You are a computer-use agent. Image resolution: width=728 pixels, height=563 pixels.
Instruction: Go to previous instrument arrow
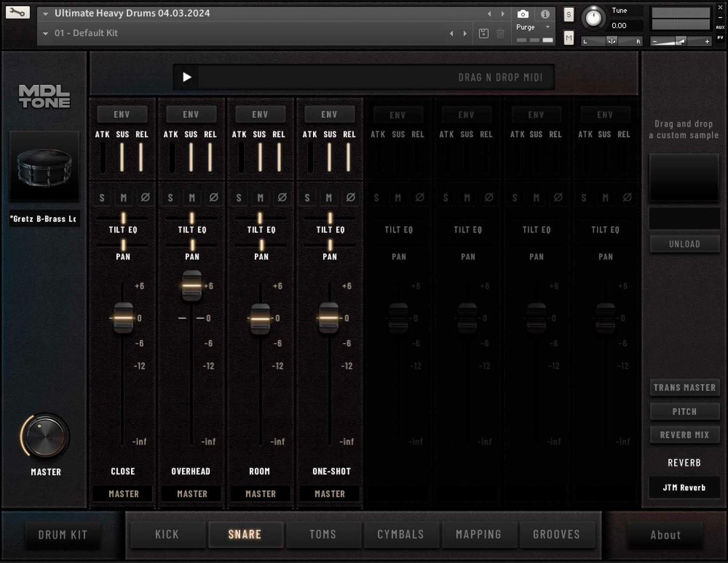pyautogui.click(x=490, y=14)
